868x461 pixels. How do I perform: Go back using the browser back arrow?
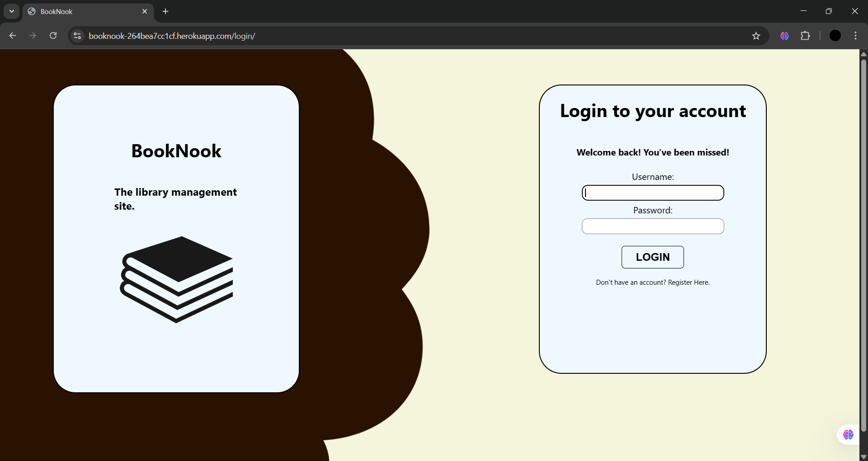(13, 36)
